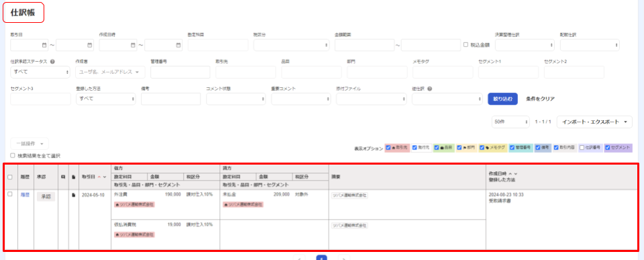Open 逆仕訳 dropdown
The height and width of the screenshot is (260, 644).
point(447,99)
